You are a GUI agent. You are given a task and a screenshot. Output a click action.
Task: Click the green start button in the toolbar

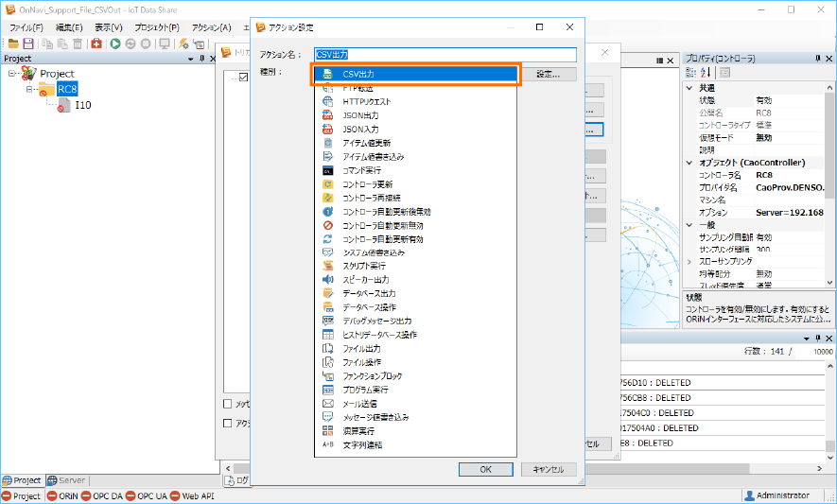coord(115,43)
